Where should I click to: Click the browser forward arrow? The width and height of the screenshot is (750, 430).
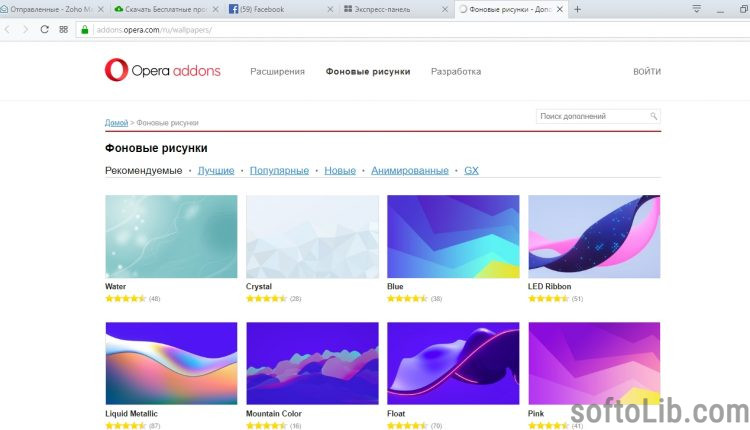[25, 30]
